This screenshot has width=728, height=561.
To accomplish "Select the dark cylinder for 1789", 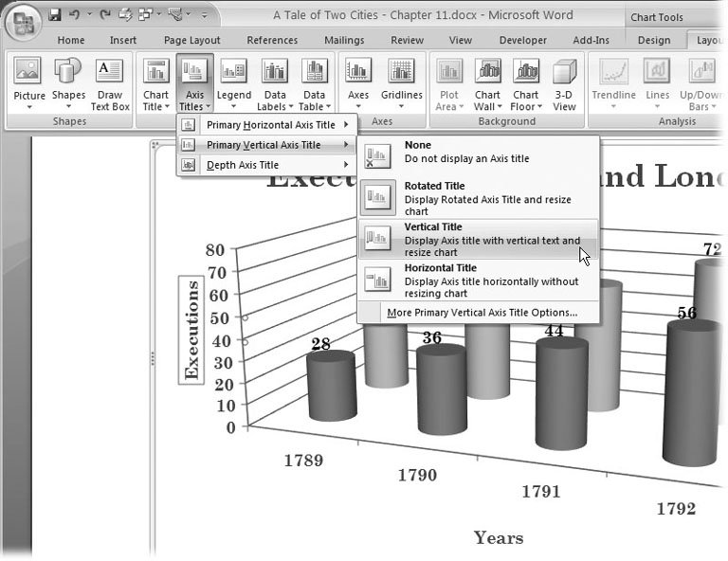I will (x=332, y=386).
